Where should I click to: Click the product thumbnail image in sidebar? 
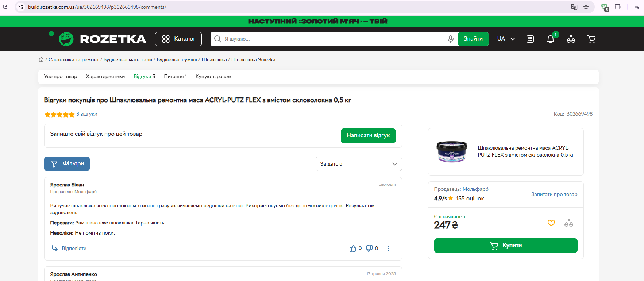coord(452,151)
